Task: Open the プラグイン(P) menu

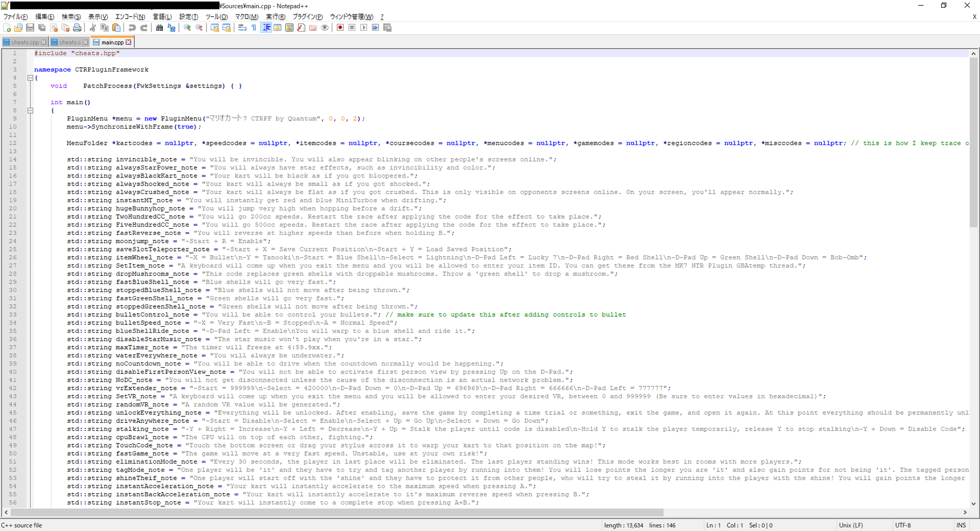Action: coord(307,17)
